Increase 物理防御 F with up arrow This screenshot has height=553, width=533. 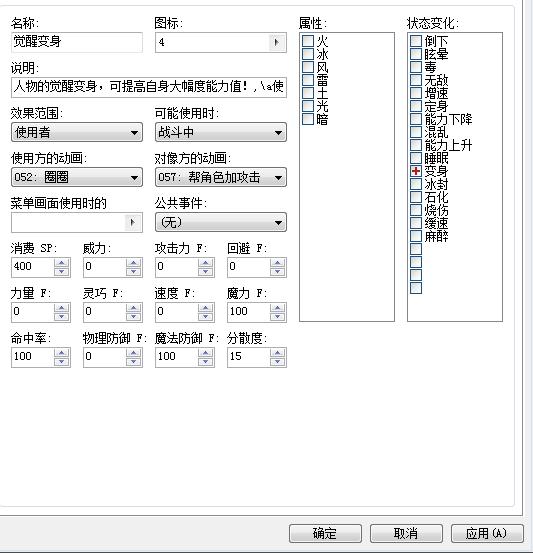(133, 353)
